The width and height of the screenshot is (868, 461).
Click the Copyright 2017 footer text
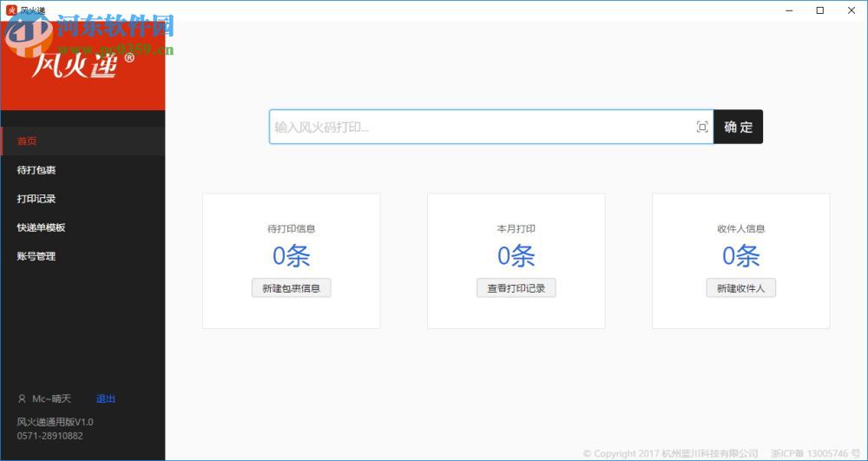coord(670,453)
